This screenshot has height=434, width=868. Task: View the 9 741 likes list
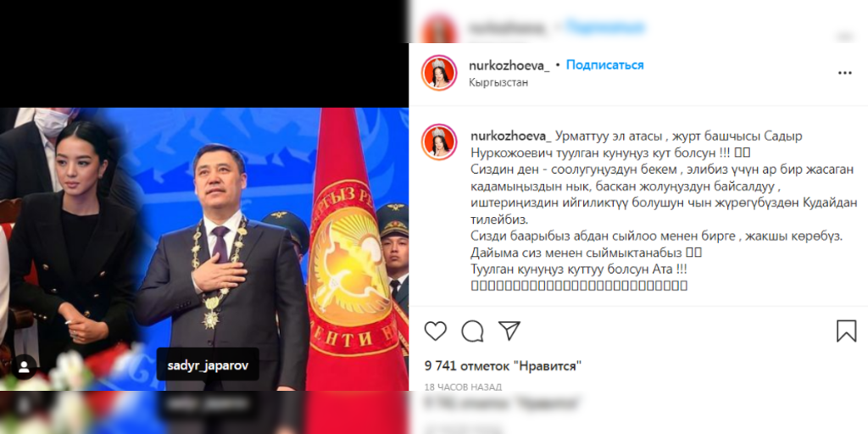click(503, 366)
